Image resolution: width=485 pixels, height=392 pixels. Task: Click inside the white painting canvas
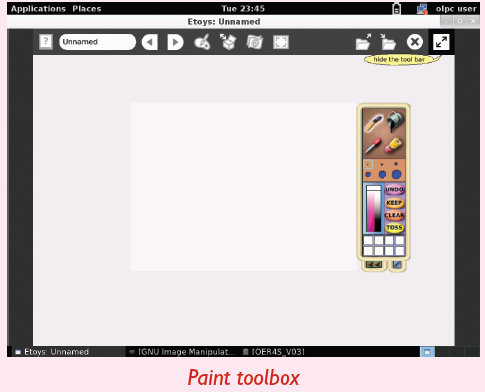click(244, 187)
